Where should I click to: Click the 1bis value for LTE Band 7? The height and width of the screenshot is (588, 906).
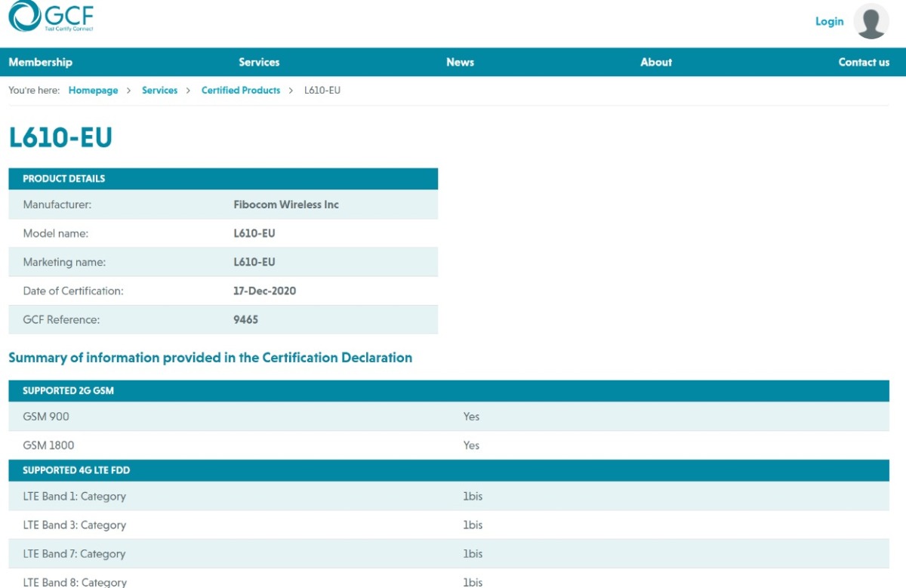(x=473, y=554)
